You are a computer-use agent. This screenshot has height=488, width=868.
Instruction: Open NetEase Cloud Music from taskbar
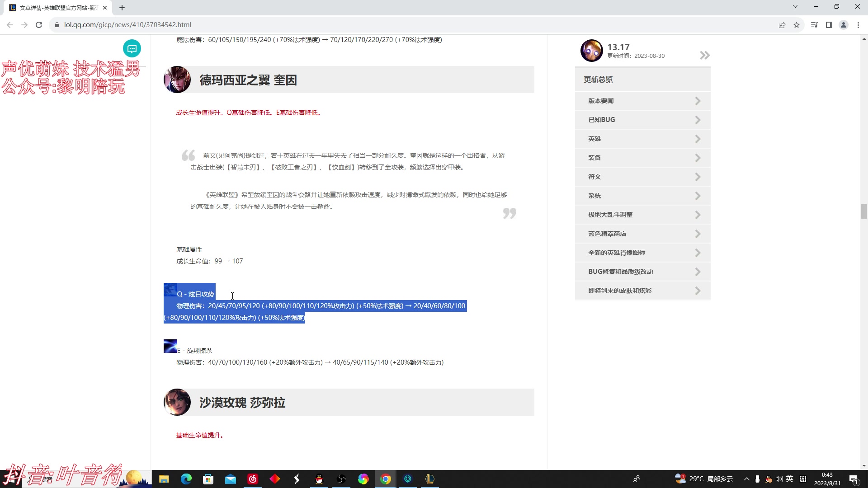pyautogui.click(x=253, y=479)
